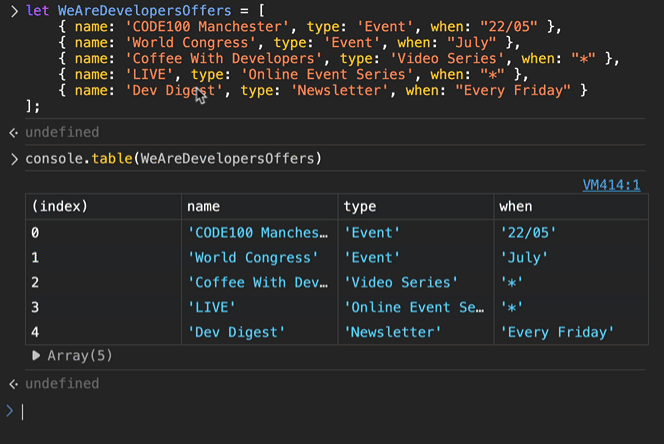This screenshot has width=664, height=444.
Task: Click the console.table(WeAreDevelopersOffers) command line
Action: click(174, 159)
